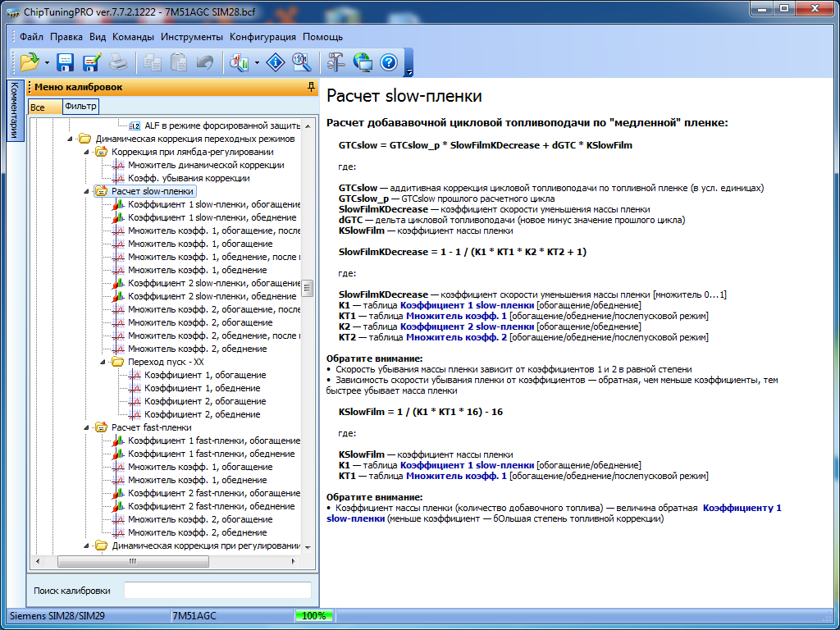Click the Open file folder icon
The width and height of the screenshot is (840, 630).
30,62
